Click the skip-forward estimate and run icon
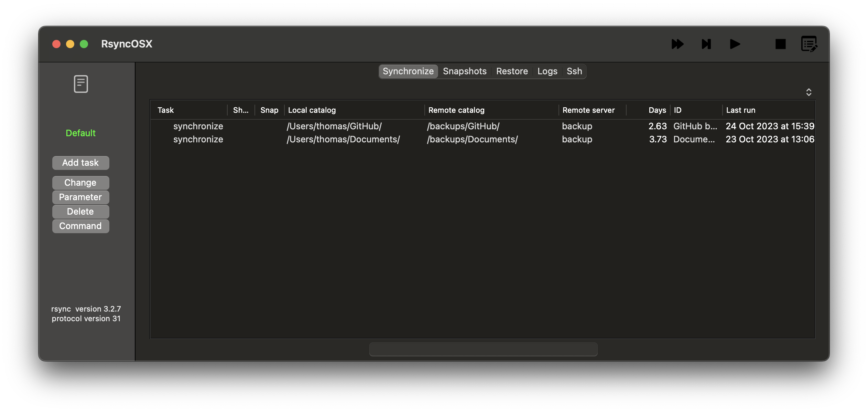The height and width of the screenshot is (412, 868). click(706, 44)
